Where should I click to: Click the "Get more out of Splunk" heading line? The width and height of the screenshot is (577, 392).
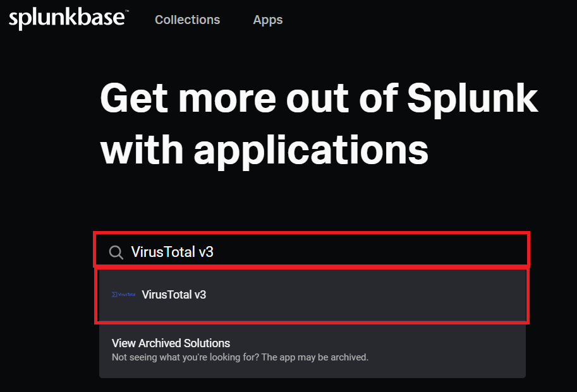[x=319, y=98]
